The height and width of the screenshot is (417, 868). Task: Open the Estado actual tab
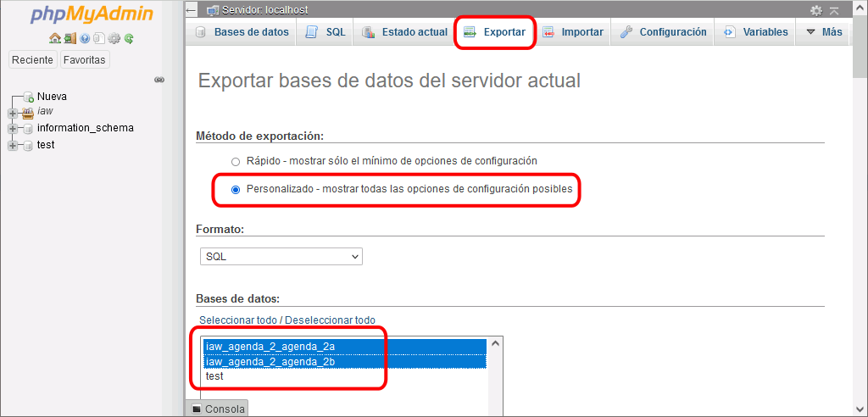404,32
